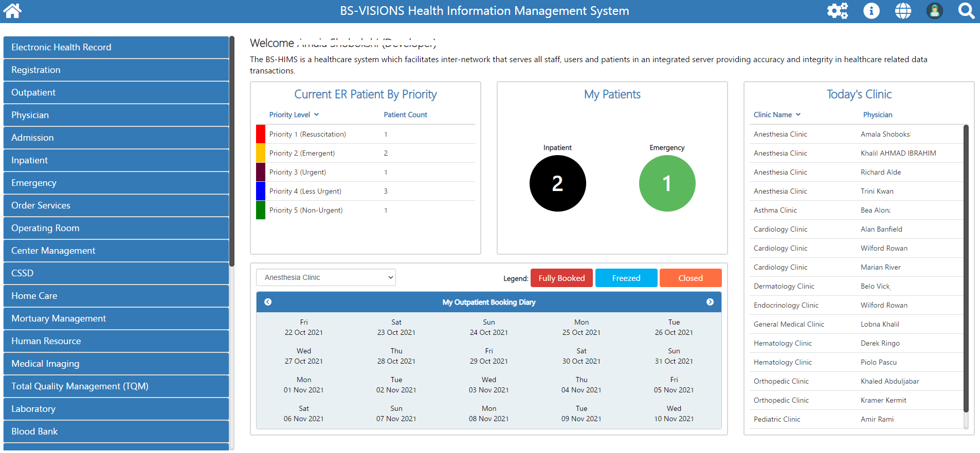The width and height of the screenshot is (980, 453).
Task: Click the sidebar menu scrollbar
Action: click(232, 151)
